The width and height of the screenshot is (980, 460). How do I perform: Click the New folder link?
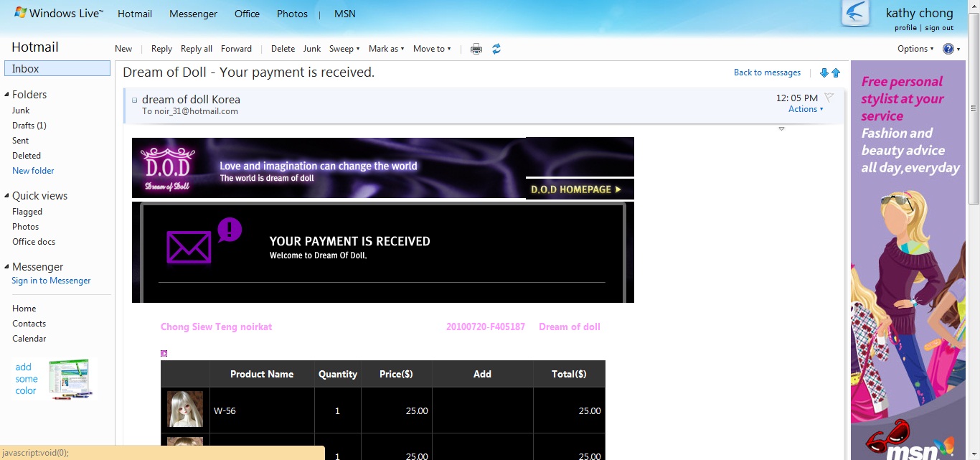pyautogui.click(x=33, y=171)
